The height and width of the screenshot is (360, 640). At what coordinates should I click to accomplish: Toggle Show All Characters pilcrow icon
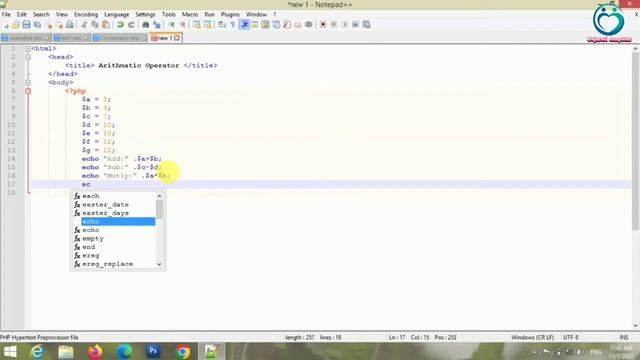click(233, 24)
